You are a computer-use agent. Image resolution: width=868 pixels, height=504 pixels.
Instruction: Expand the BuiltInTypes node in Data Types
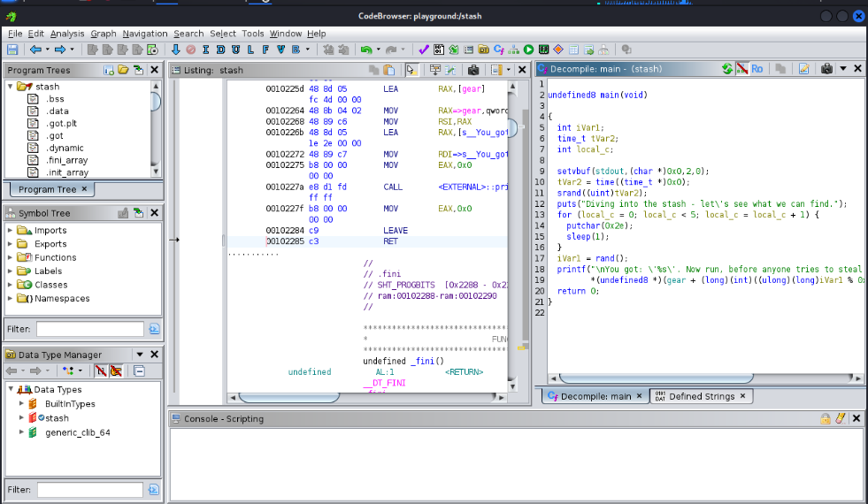21,404
